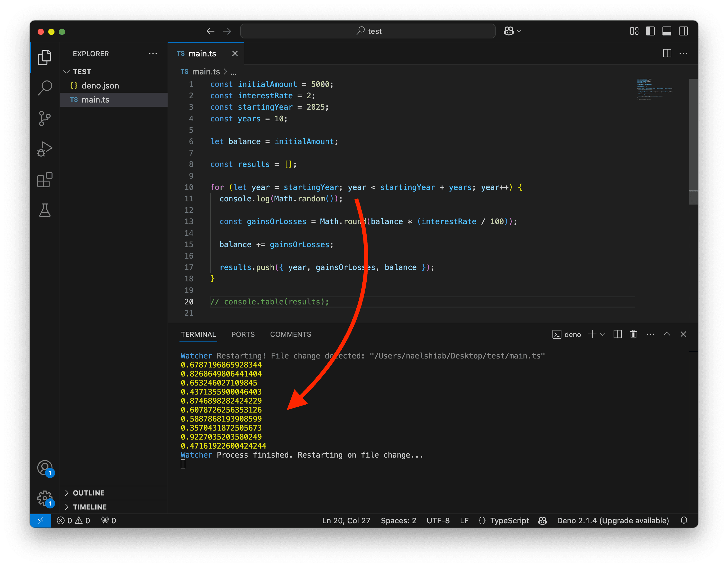
Task: Click Ln 20, Col 27 status item
Action: (x=346, y=521)
